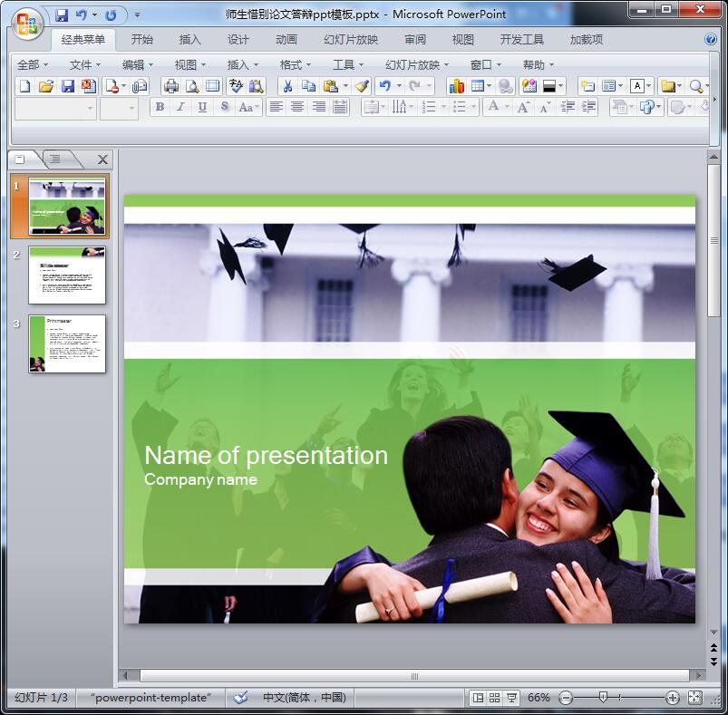Expand the Quick Access toolbar customize arrow
This screenshot has width=728, height=715.
(137, 15)
